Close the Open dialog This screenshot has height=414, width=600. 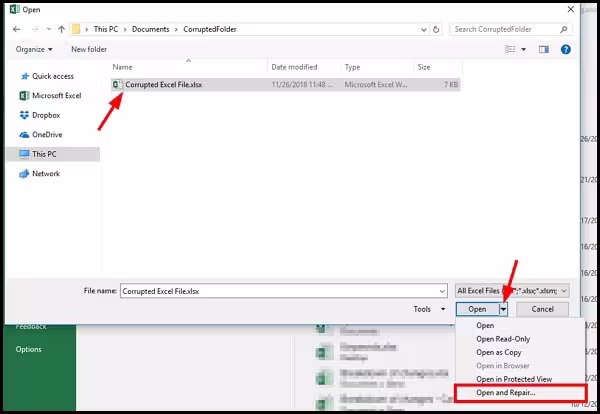click(x=571, y=9)
